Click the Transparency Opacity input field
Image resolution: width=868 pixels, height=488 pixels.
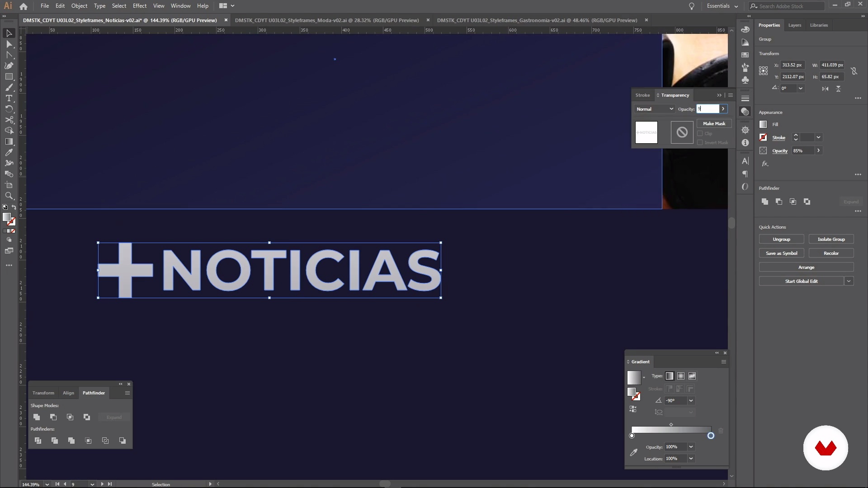tap(708, 109)
